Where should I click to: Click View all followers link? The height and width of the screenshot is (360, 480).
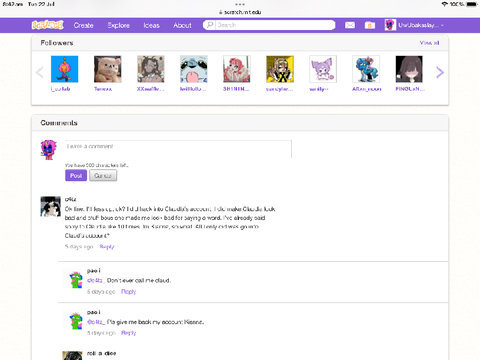(429, 43)
